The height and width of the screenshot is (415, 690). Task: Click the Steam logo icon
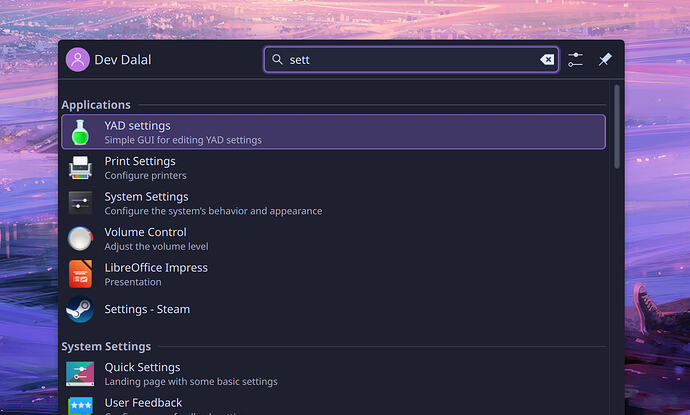pyautogui.click(x=80, y=309)
